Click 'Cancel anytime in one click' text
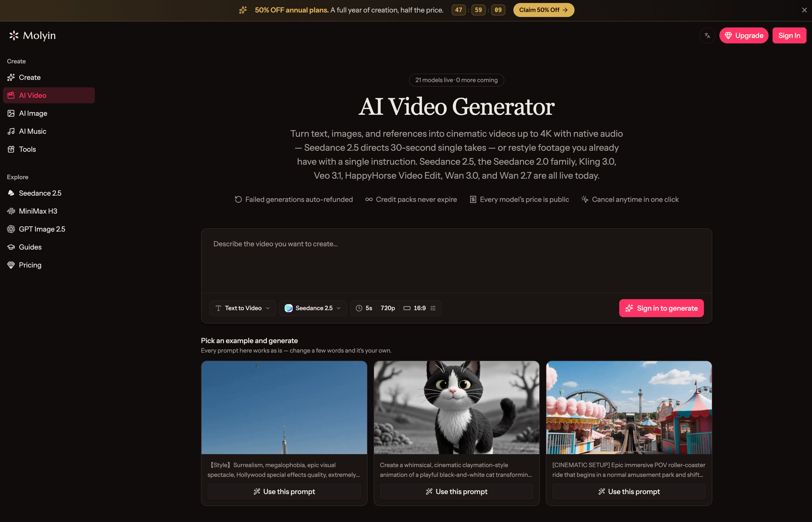The image size is (812, 522). pyautogui.click(x=635, y=199)
